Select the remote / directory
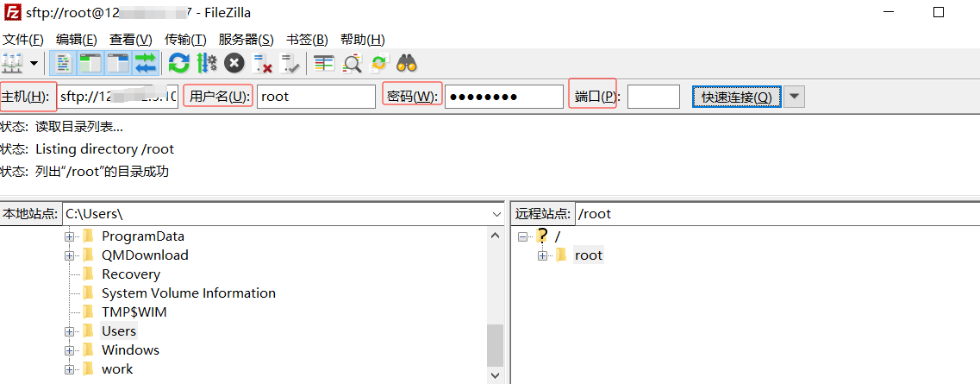The width and height of the screenshot is (980, 384). coord(558,236)
